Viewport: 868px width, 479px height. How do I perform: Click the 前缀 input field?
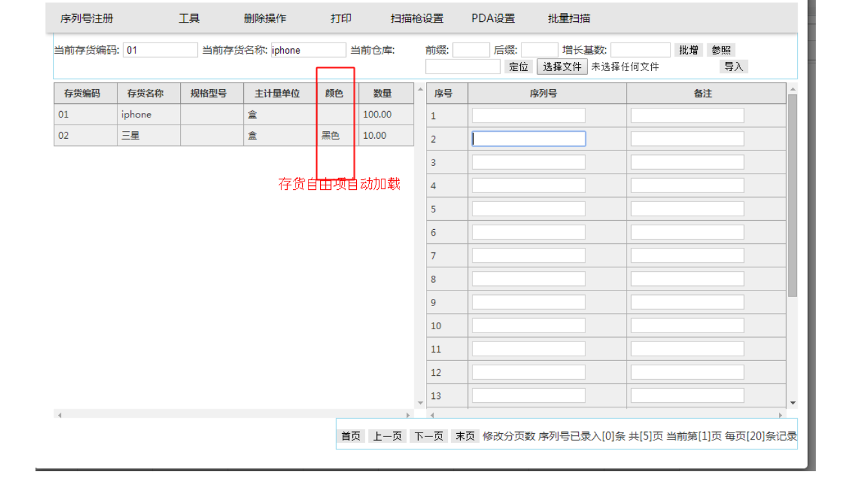point(471,50)
